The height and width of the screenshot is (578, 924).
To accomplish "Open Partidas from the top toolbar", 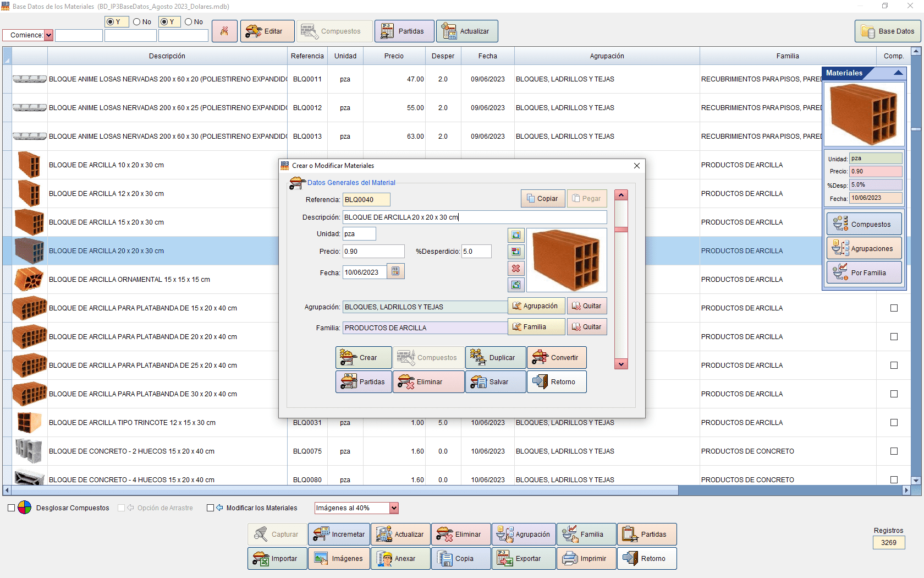I will [x=404, y=31].
